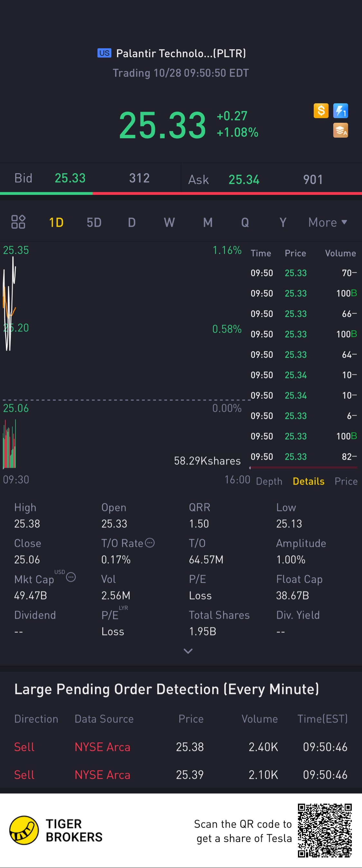The image size is (362, 868).
Task: Tap the Bid price 25.33
Action: point(70,178)
